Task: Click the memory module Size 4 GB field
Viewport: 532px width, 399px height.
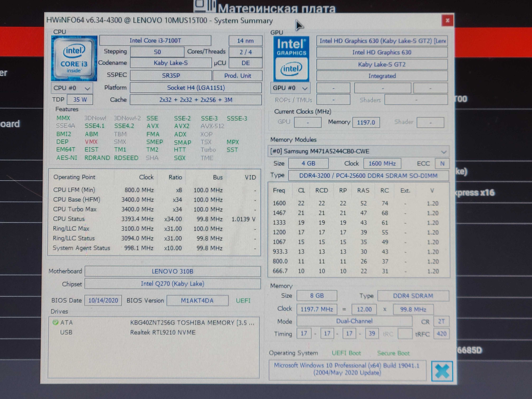Action: point(308,163)
